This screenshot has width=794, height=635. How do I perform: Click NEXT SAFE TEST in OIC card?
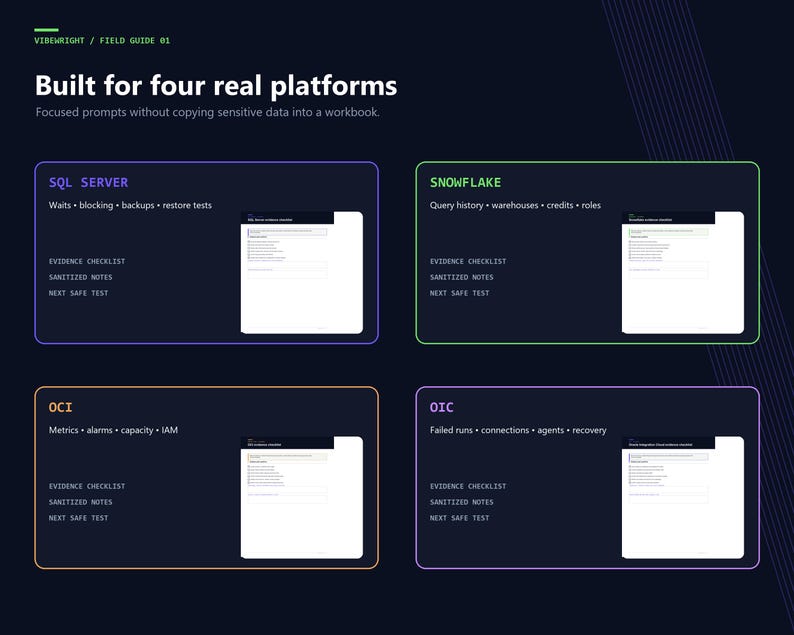(460, 518)
